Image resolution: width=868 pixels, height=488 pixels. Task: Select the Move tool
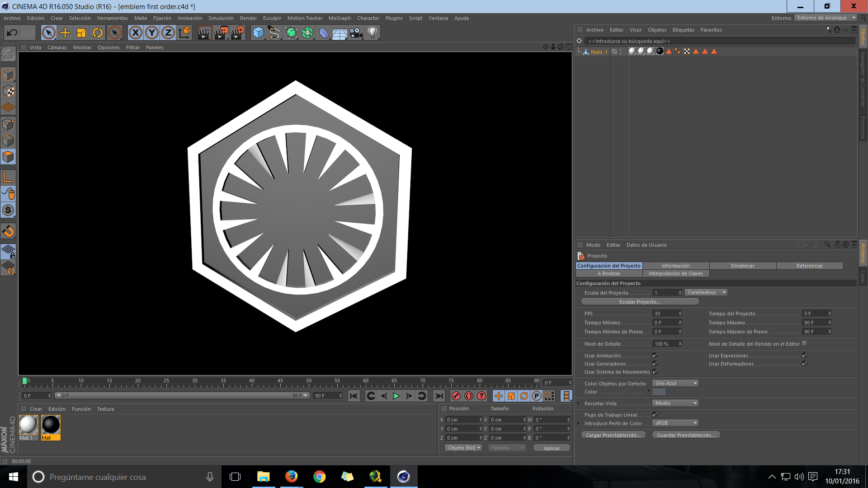pyautogui.click(x=65, y=33)
